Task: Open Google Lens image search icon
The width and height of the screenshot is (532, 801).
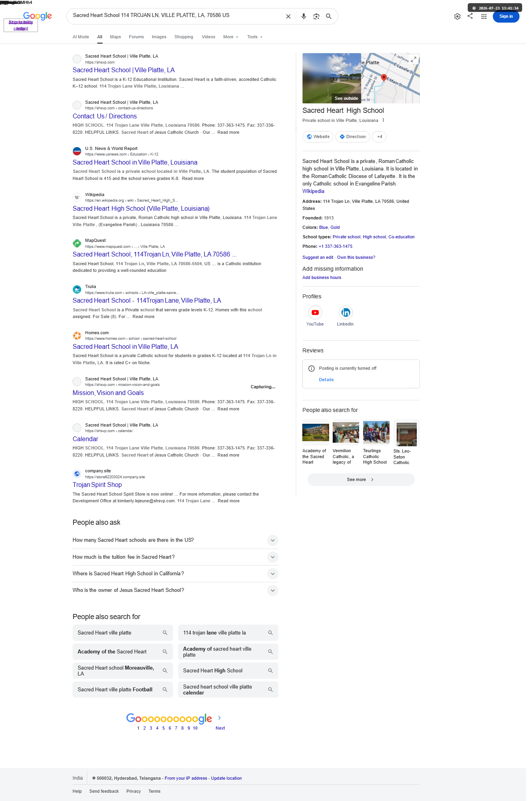Action: (x=316, y=17)
